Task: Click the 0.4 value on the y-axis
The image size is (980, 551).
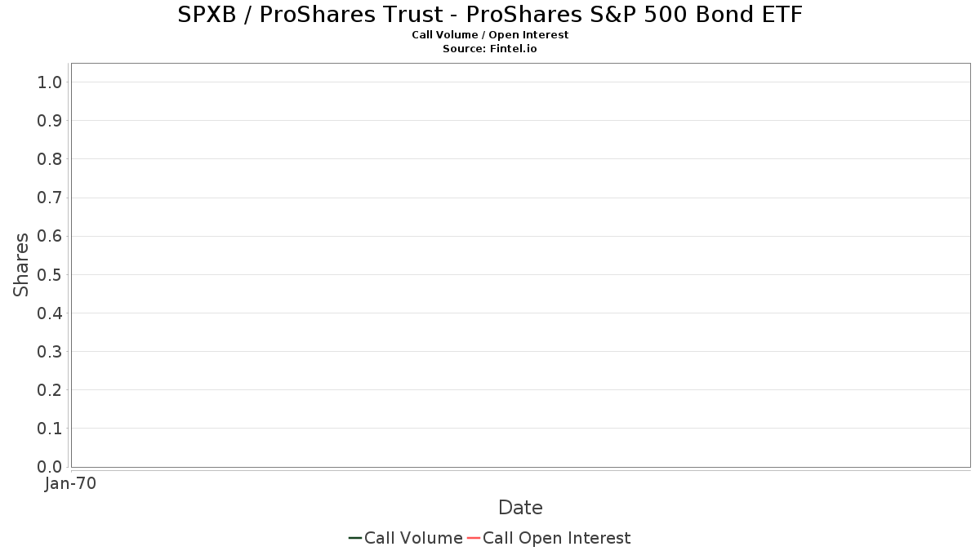Action: 50,313
